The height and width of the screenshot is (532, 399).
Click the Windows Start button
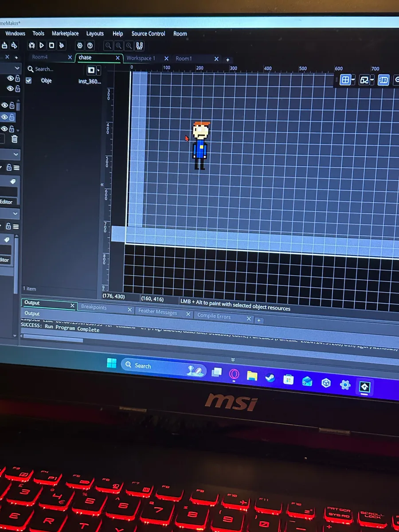112,364
